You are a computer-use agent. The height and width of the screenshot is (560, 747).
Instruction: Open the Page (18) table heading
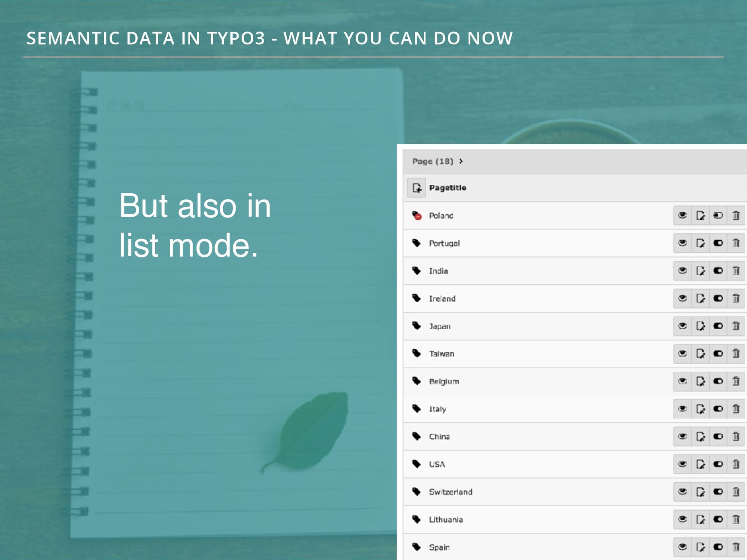click(x=433, y=161)
